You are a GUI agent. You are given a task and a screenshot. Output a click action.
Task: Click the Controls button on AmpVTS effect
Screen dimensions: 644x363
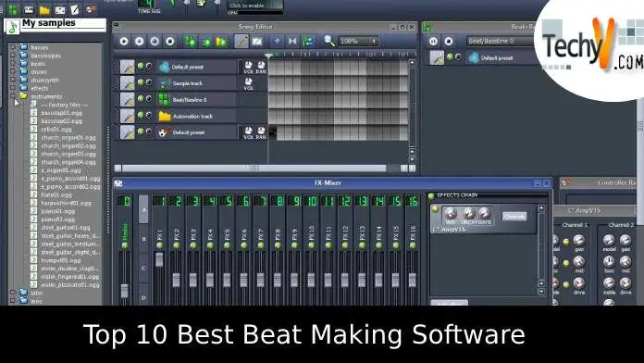tap(514, 217)
